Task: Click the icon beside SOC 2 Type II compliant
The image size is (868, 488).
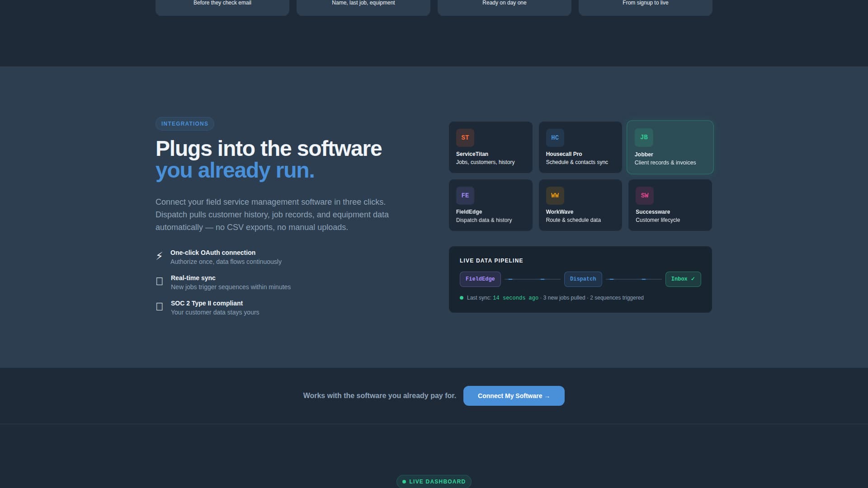Action: [160, 307]
